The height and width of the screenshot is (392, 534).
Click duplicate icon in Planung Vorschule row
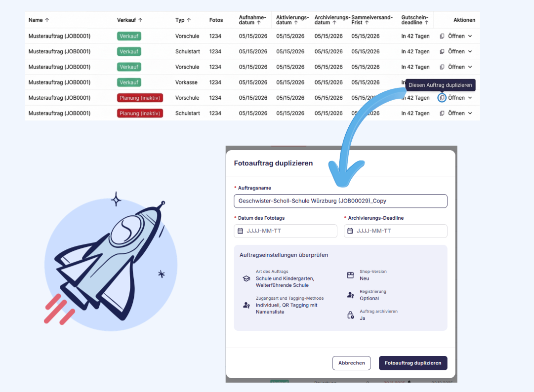coord(442,98)
